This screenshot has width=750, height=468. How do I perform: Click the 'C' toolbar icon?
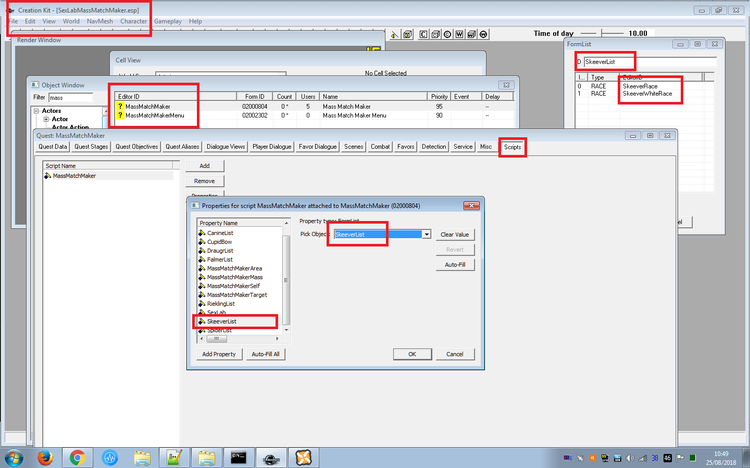click(423, 34)
